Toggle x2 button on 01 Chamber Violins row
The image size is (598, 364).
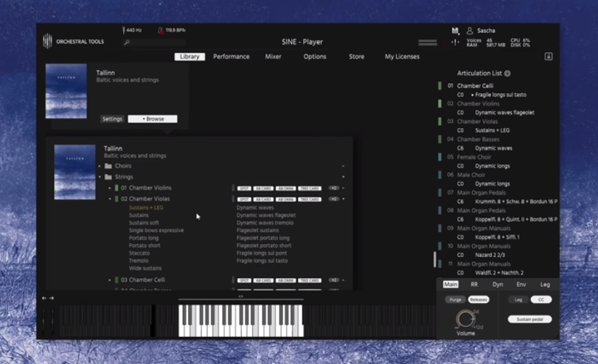tap(334, 189)
